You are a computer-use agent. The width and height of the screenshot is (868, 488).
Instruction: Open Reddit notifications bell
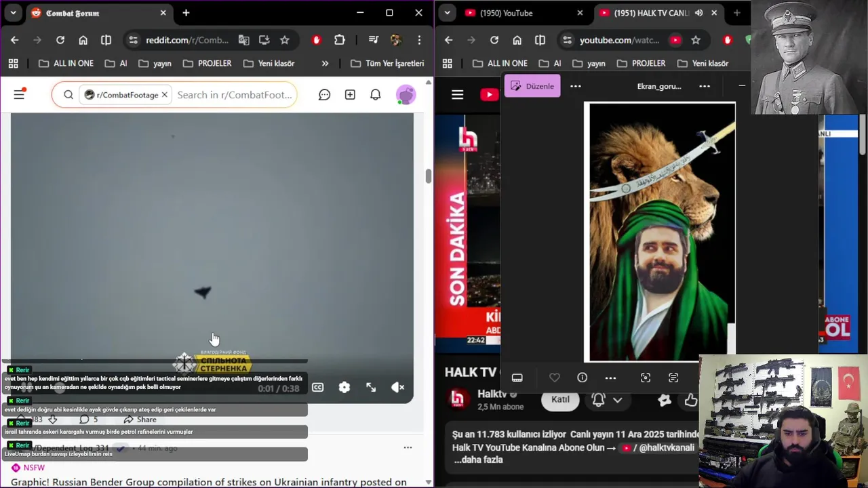point(375,95)
